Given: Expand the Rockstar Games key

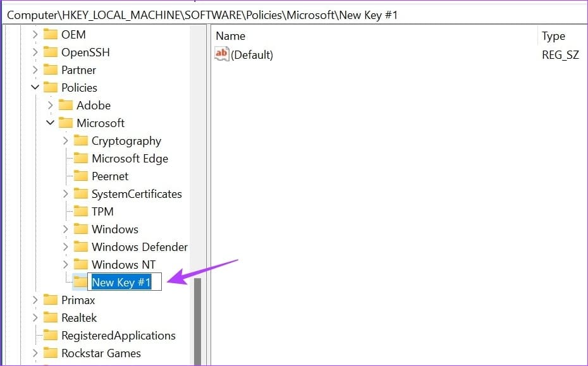Looking at the screenshot, I should tap(35, 353).
